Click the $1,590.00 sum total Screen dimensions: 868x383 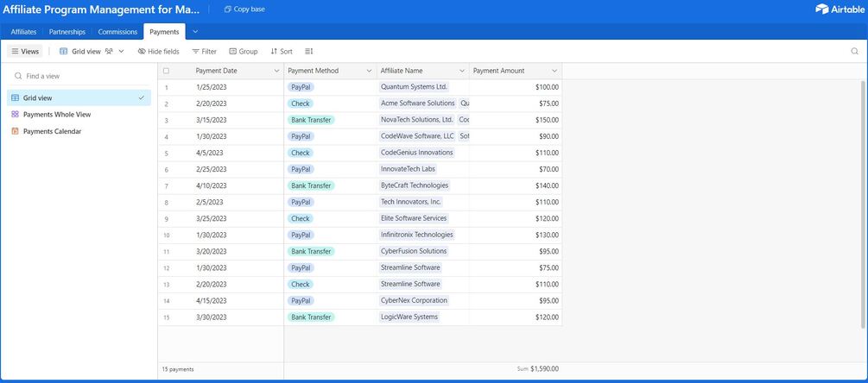click(545, 368)
